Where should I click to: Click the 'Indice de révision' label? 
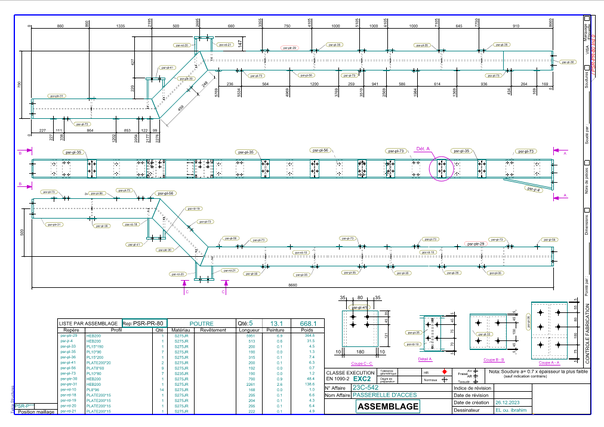point(472,388)
